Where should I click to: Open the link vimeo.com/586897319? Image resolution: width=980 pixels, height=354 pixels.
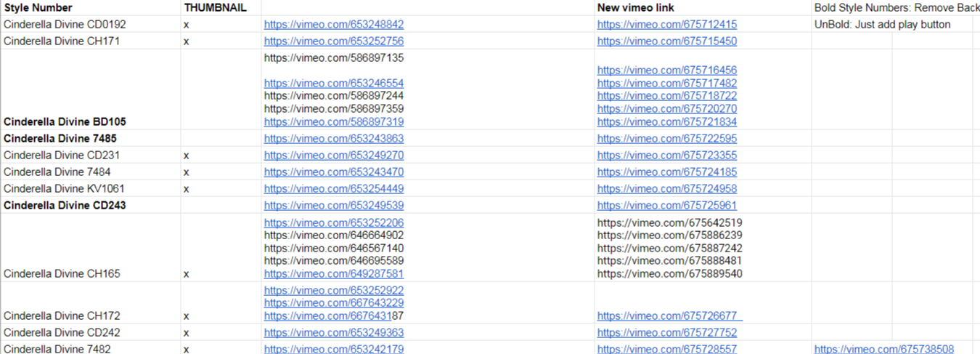tap(334, 122)
